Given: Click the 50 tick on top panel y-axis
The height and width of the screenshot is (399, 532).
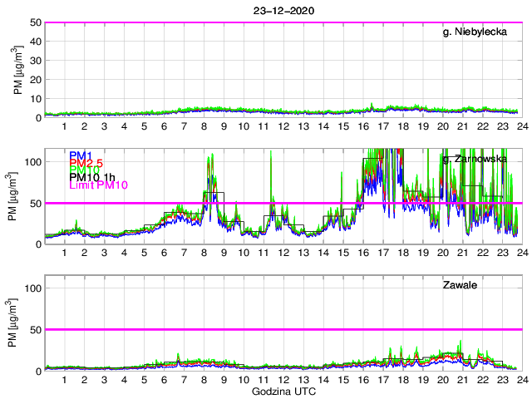Looking at the screenshot, I should [35, 22].
